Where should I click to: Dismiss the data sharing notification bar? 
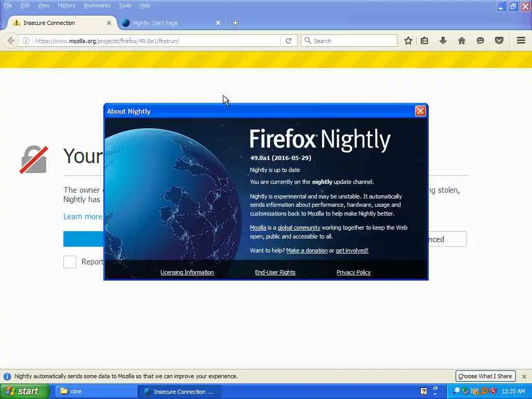pos(524,376)
